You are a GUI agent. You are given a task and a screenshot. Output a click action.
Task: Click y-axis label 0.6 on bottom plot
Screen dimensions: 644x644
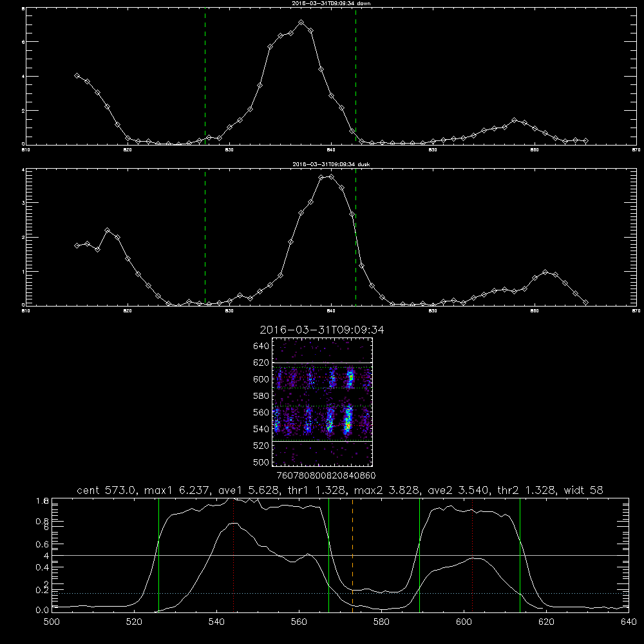[x=43, y=544]
